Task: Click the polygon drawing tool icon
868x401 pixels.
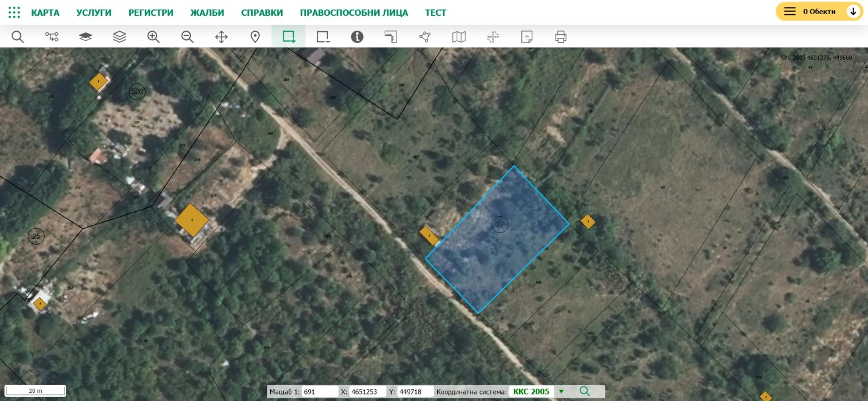Action: pyautogui.click(x=425, y=37)
